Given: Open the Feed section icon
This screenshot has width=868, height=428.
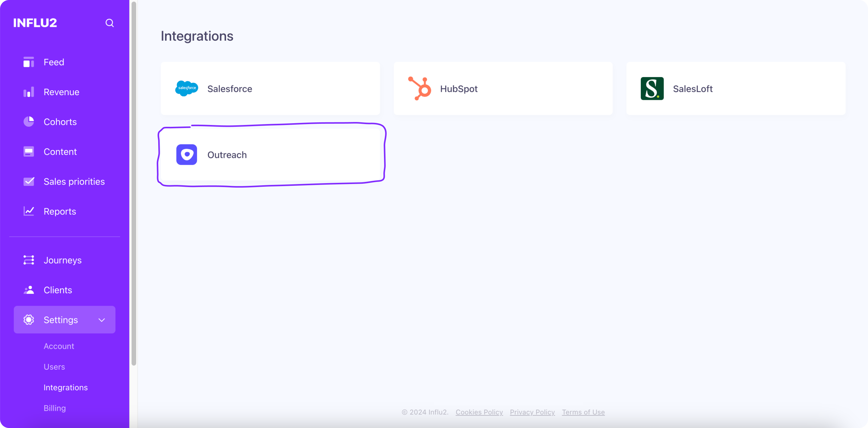Looking at the screenshot, I should click(29, 62).
